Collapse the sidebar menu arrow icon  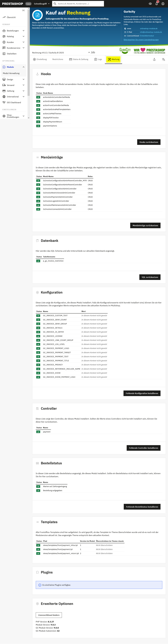tap(23, 10)
